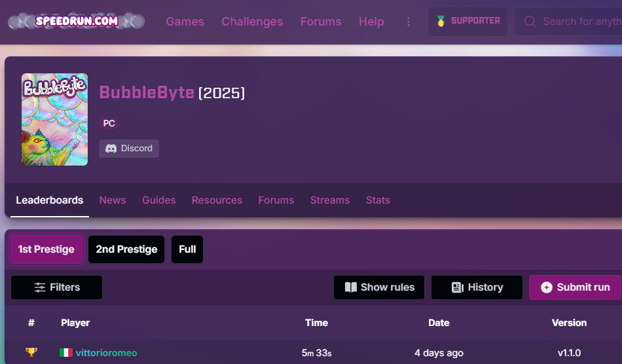Click the Date column header
This screenshot has height=364, width=622.
tap(439, 323)
